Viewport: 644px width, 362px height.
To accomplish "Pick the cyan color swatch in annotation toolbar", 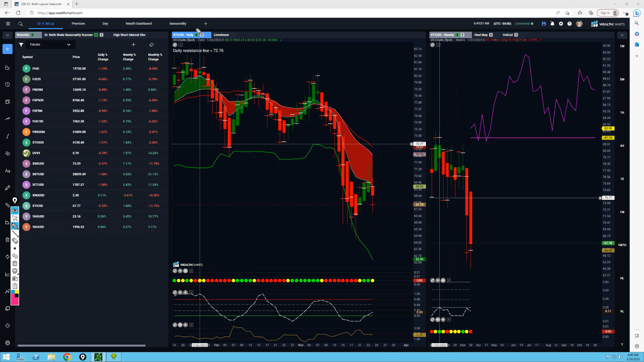I will (13, 292).
